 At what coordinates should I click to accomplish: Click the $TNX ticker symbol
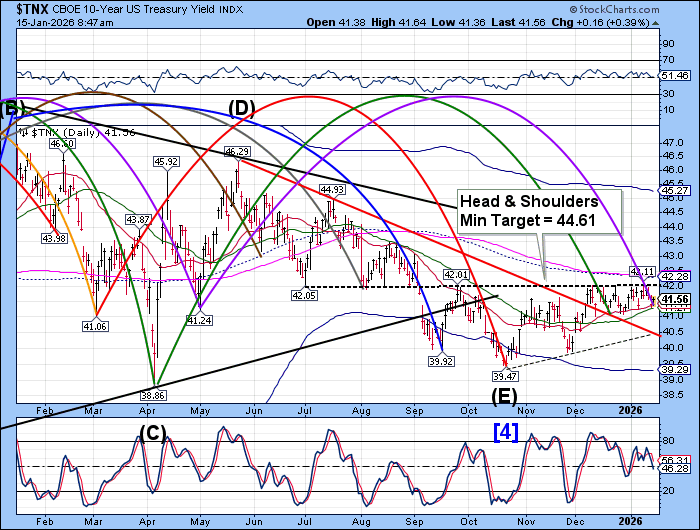tap(24, 9)
